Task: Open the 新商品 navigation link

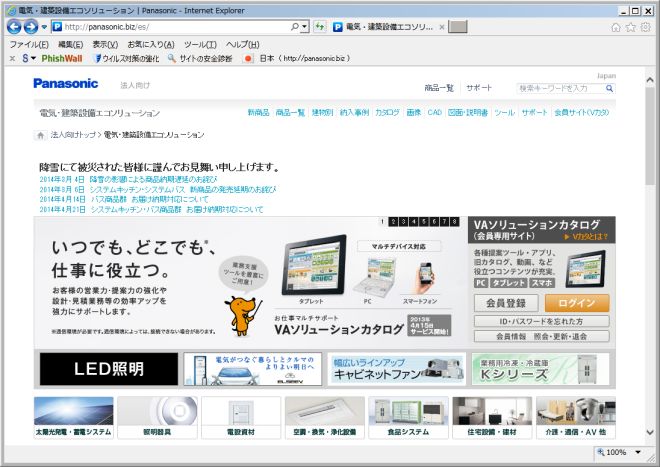Action: [x=258, y=112]
